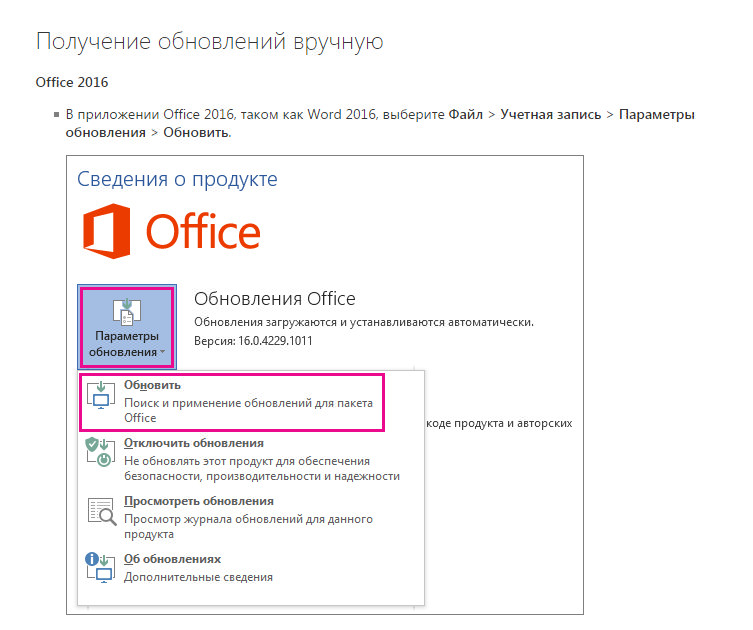Viewport: 753px width, 630px height.
Task: Click the orange Office logo
Action: [x=171, y=231]
